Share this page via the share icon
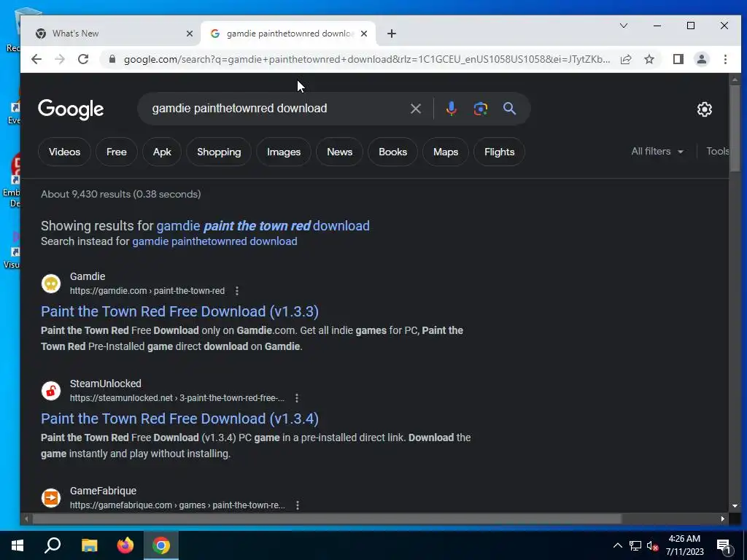Viewport: 747px width, 560px height. point(626,59)
